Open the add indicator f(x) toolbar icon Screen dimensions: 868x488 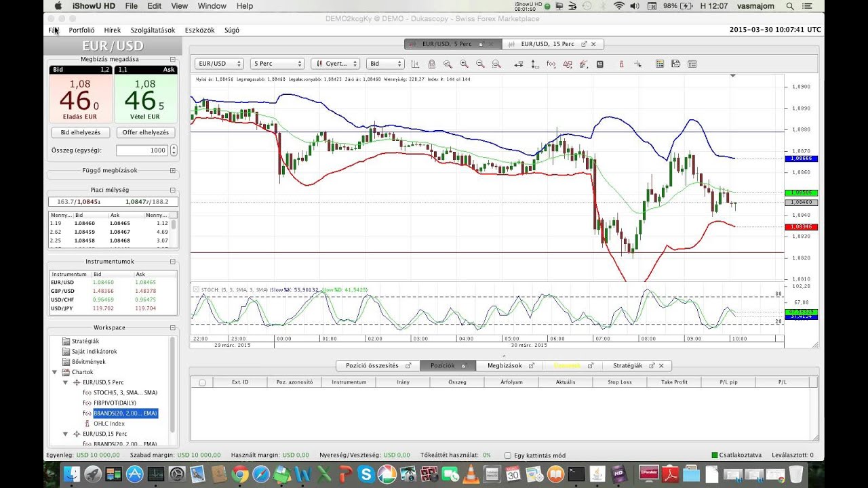pyautogui.click(x=551, y=64)
